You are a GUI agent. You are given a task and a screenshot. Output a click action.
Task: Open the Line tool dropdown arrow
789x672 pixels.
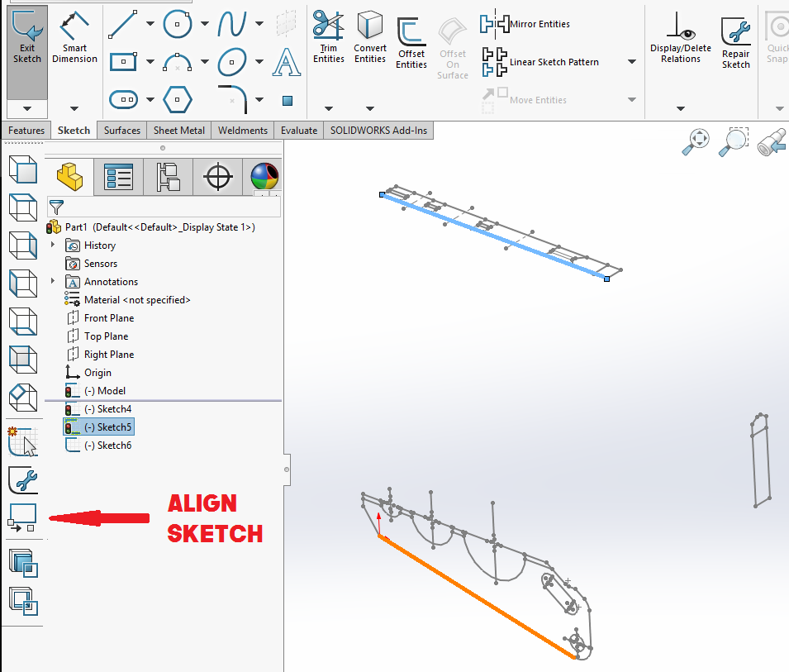pyautogui.click(x=150, y=24)
